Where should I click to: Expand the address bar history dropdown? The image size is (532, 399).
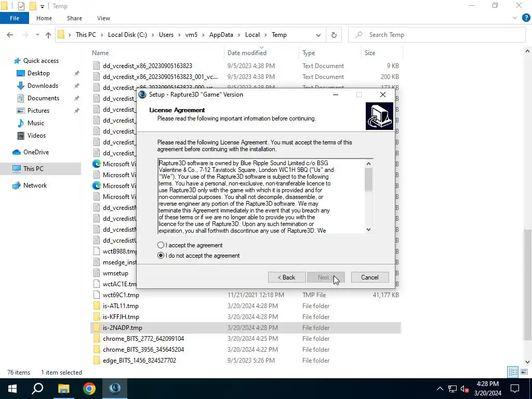tap(318, 35)
